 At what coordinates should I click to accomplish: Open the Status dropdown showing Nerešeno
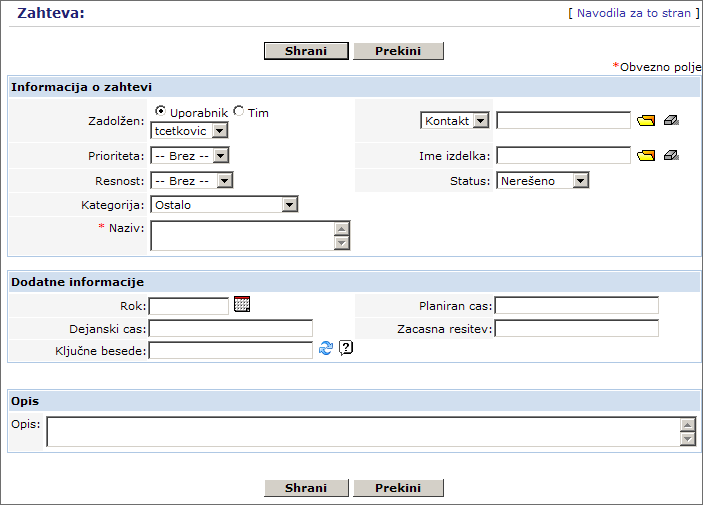click(580, 181)
